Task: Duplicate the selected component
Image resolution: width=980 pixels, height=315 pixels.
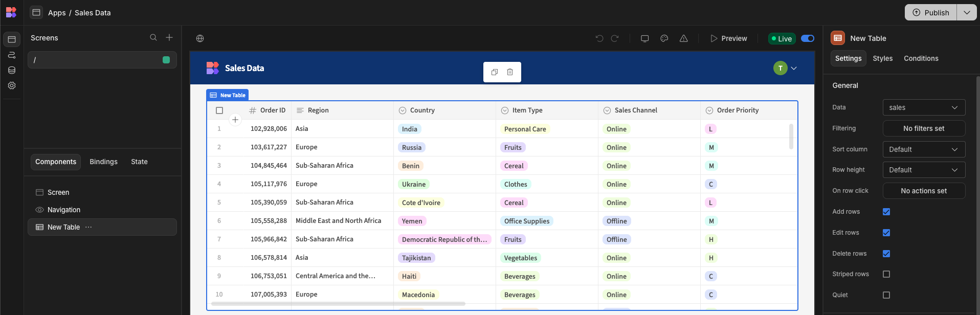Action: pos(495,72)
